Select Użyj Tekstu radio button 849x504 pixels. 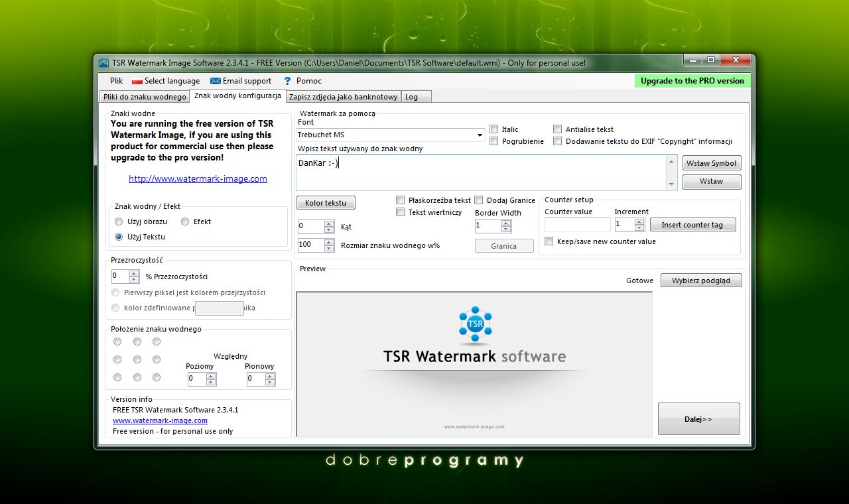pyautogui.click(x=119, y=237)
